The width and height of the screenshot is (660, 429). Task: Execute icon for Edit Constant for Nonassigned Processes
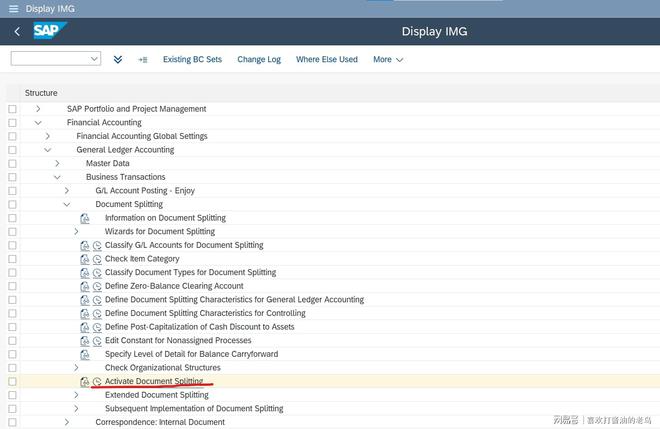click(x=97, y=341)
